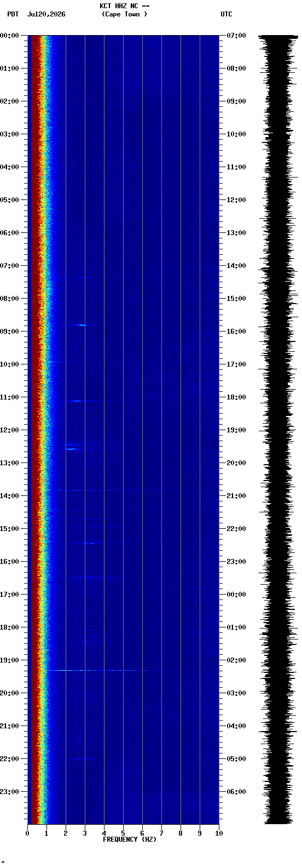
Task: Click the PDT time label '17:00'
Action: [x=9, y=595]
